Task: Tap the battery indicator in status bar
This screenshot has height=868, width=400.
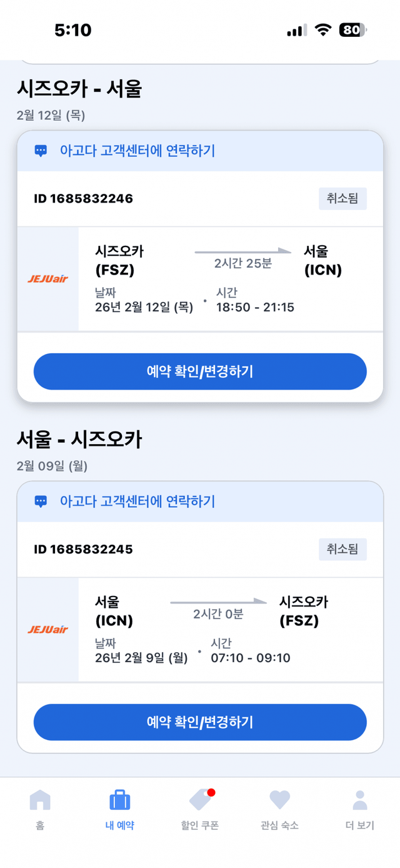Action: click(x=353, y=30)
